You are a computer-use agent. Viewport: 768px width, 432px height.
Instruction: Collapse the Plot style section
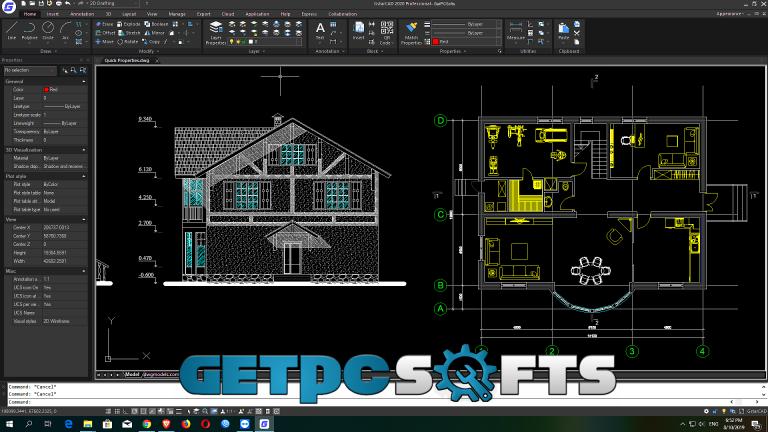(84, 176)
